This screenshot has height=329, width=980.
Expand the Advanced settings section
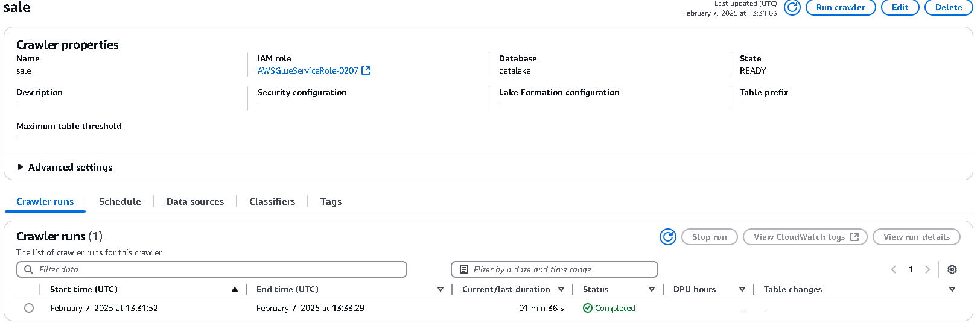[65, 168]
